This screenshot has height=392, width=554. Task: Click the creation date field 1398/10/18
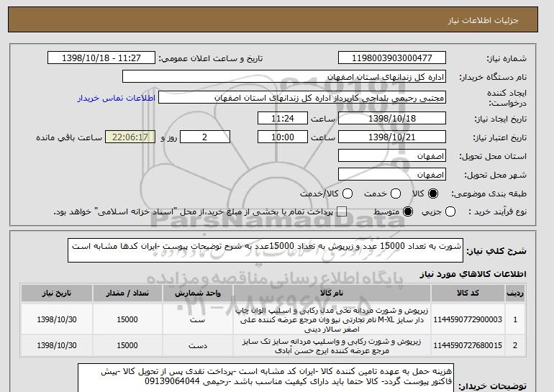coord(392,118)
